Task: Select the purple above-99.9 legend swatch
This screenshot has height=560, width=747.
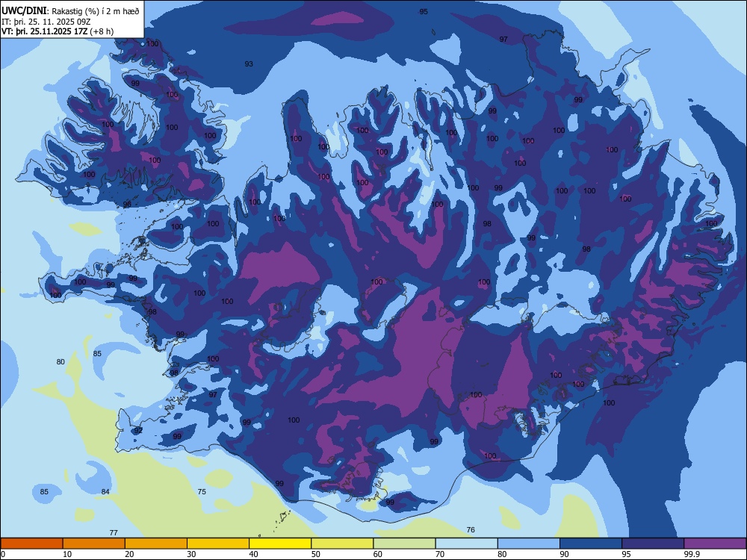Action: 715,544
